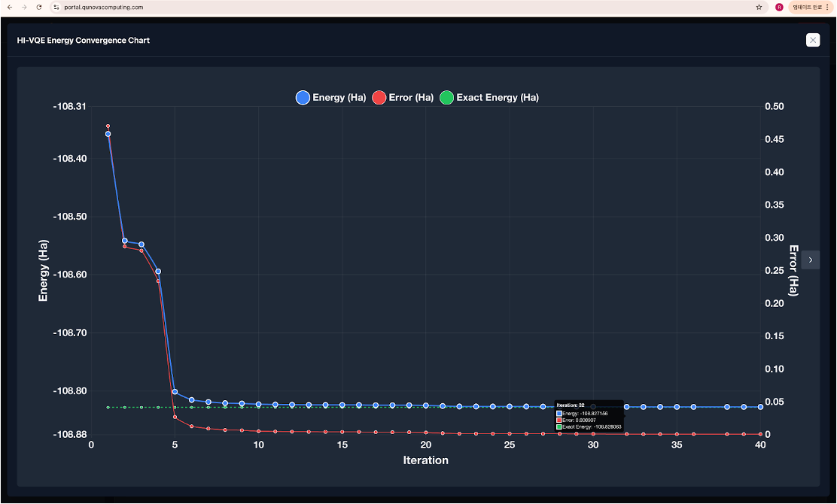Toggle the Error (Ha) legend series
The width and height of the screenshot is (837, 504).
[x=411, y=98]
